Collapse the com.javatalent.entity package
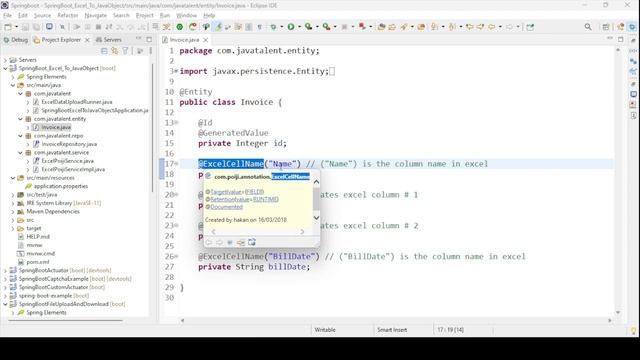The height and width of the screenshot is (360, 640). (20, 119)
